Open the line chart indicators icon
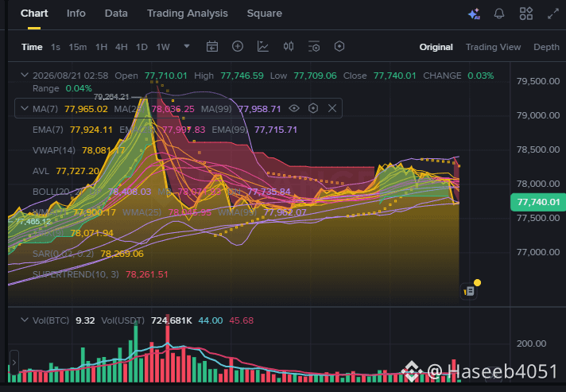 (263, 47)
